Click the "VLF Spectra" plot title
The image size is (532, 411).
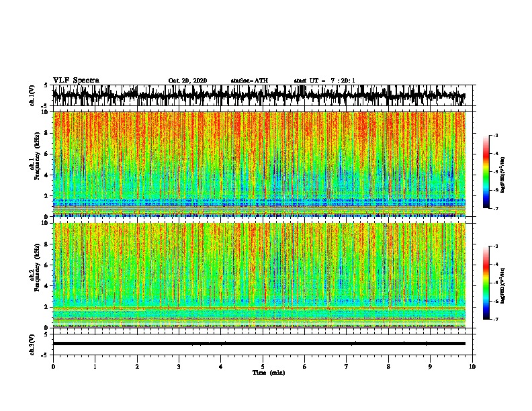(x=76, y=81)
